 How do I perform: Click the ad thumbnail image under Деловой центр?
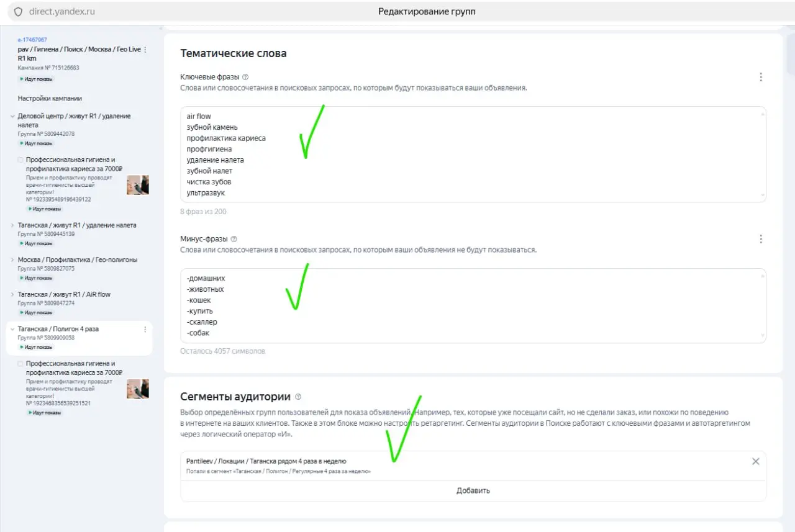pyautogui.click(x=138, y=185)
